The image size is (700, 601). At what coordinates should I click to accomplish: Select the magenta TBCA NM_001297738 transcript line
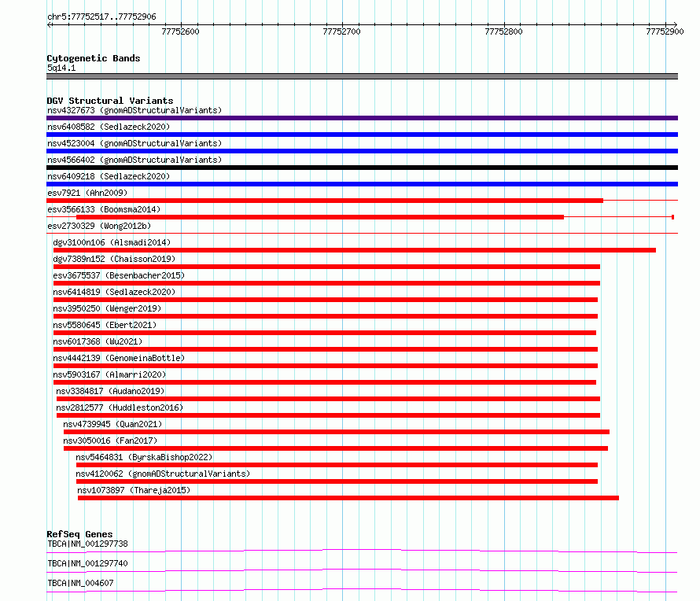coord(362,551)
